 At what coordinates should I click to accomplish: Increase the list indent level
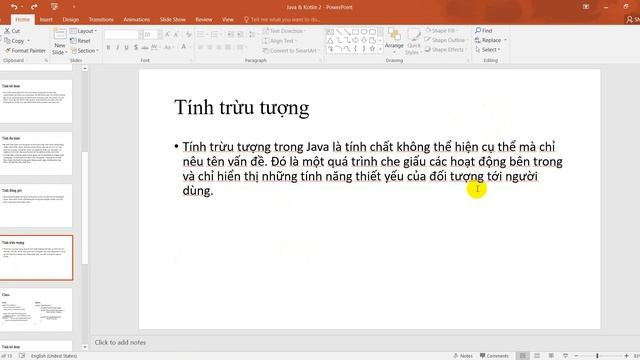click(x=240, y=35)
